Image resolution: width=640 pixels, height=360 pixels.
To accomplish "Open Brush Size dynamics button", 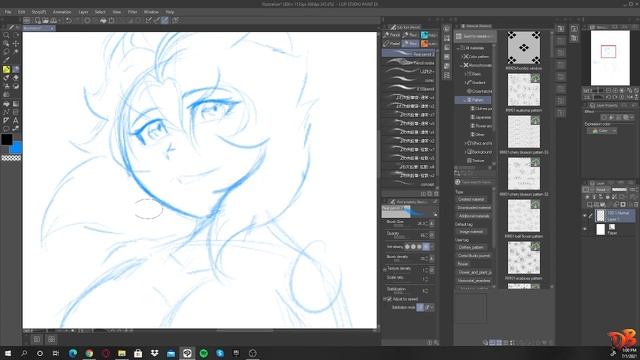I will point(432,224).
